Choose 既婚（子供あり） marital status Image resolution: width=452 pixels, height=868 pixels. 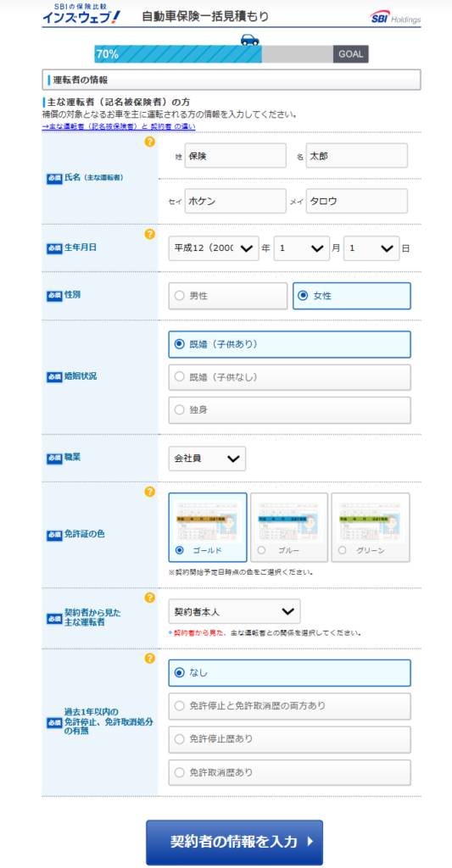coord(290,344)
